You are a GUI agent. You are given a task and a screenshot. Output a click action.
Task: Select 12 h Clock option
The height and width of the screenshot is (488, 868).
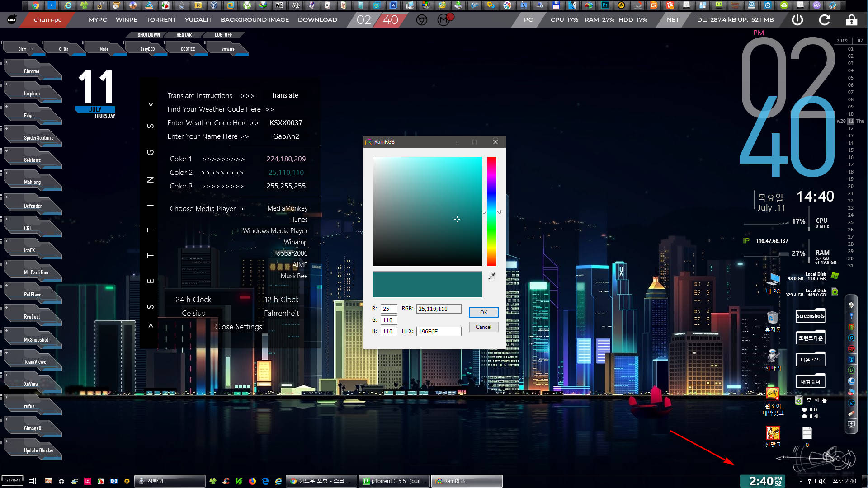click(x=281, y=300)
